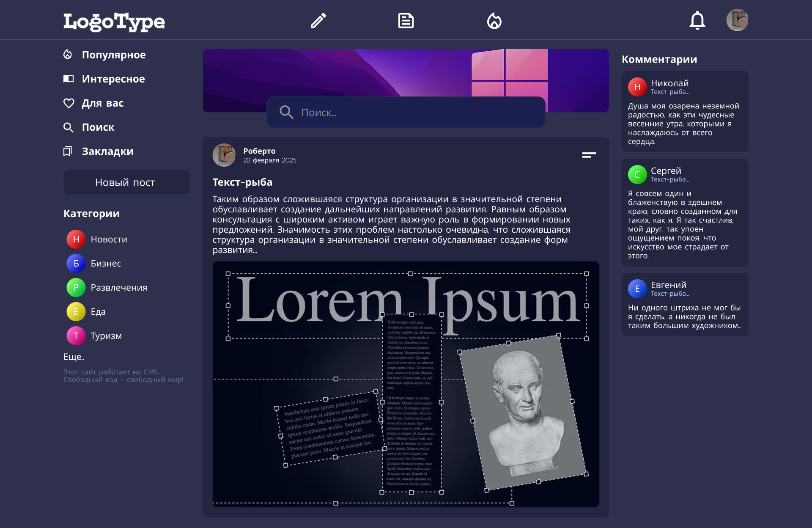Image resolution: width=812 pixels, height=528 pixels.
Task: Click the flame trending icon in header
Action: coord(494,20)
